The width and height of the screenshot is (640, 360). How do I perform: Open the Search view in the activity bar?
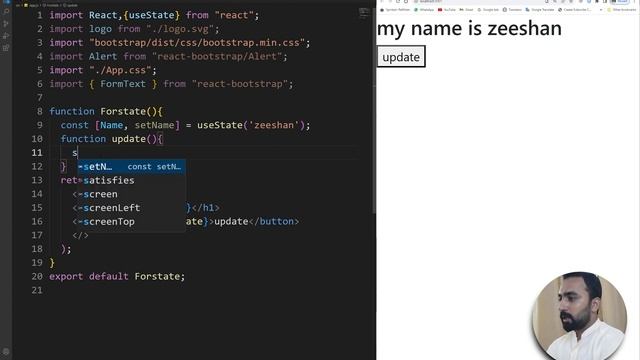[x=6, y=11]
